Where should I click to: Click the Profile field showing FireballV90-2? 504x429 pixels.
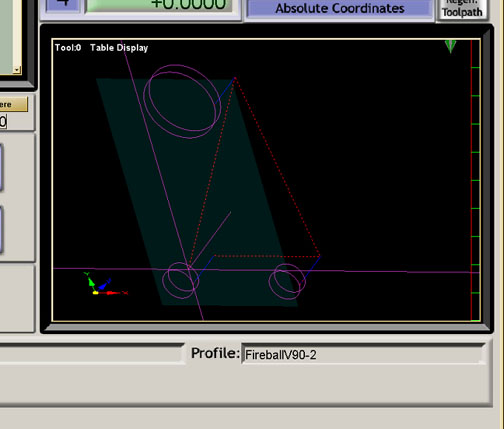(x=363, y=355)
